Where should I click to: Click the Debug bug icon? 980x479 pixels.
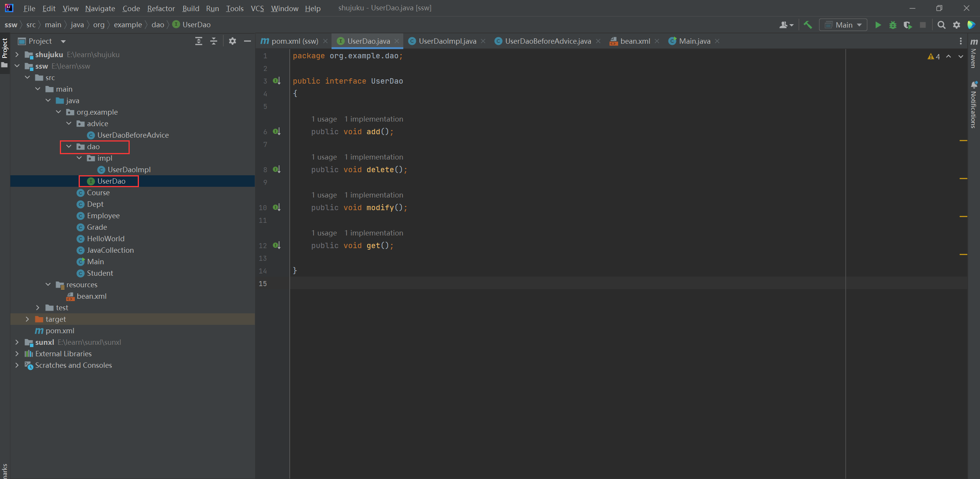pyautogui.click(x=893, y=25)
